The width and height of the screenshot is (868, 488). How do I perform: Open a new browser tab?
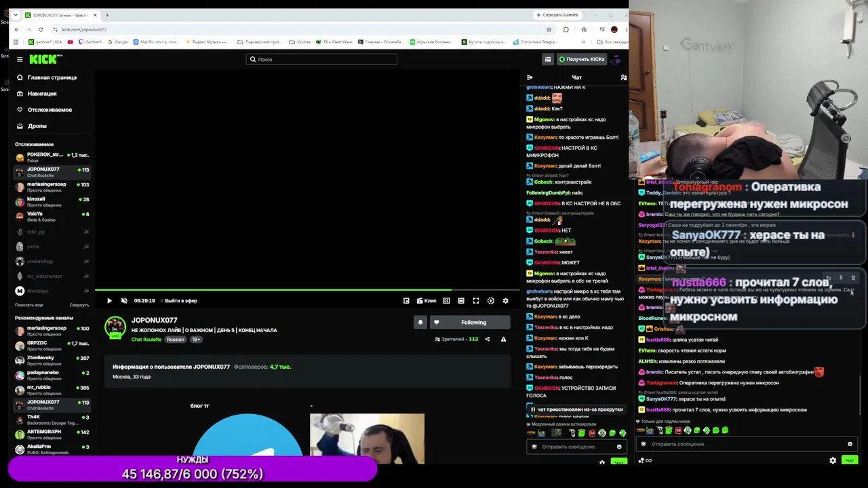click(x=106, y=15)
